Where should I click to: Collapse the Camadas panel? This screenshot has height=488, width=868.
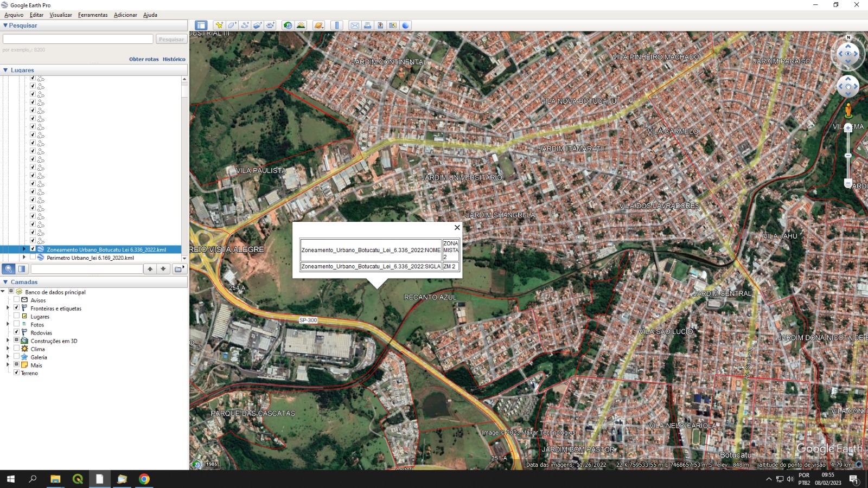[x=5, y=282]
